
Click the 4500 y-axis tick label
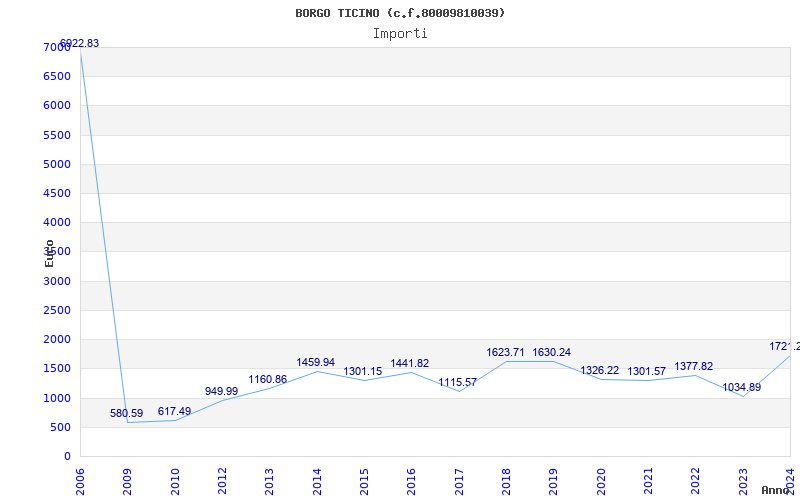click(58, 194)
